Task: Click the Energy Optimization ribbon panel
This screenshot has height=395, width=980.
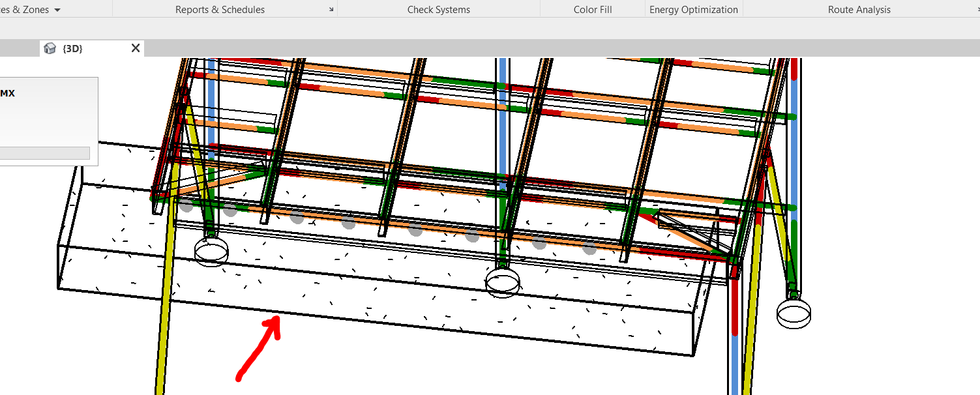Action: click(x=693, y=9)
